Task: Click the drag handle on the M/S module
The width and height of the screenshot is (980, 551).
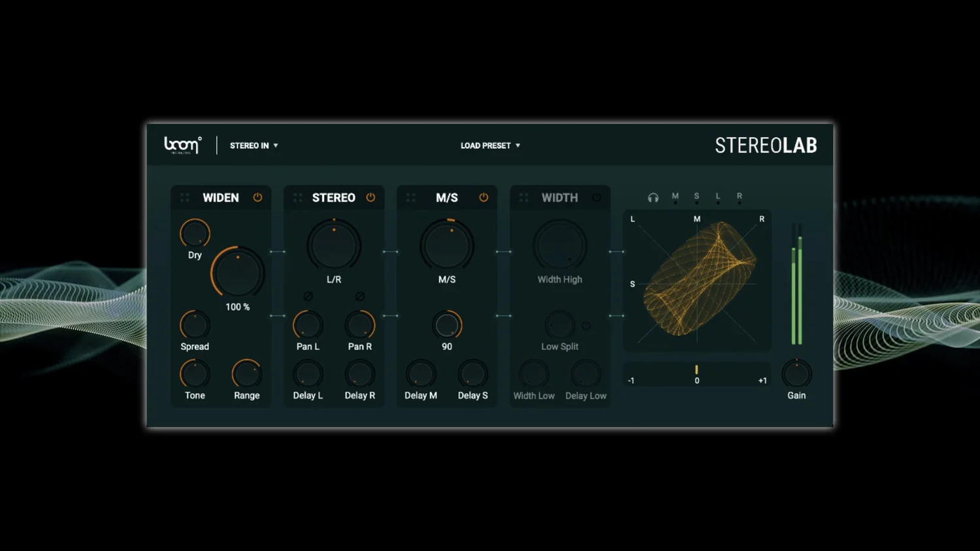Action: 410,197
